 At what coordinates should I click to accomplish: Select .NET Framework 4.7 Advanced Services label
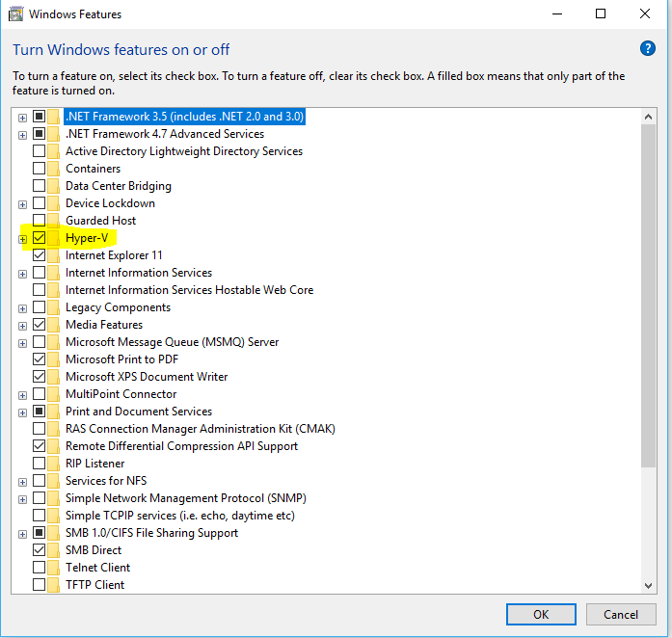(165, 134)
